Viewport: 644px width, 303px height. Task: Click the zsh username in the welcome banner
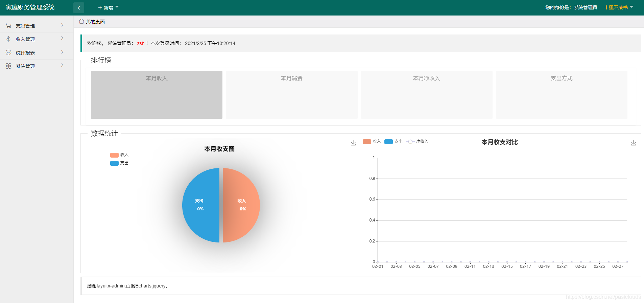click(x=141, y=43)
